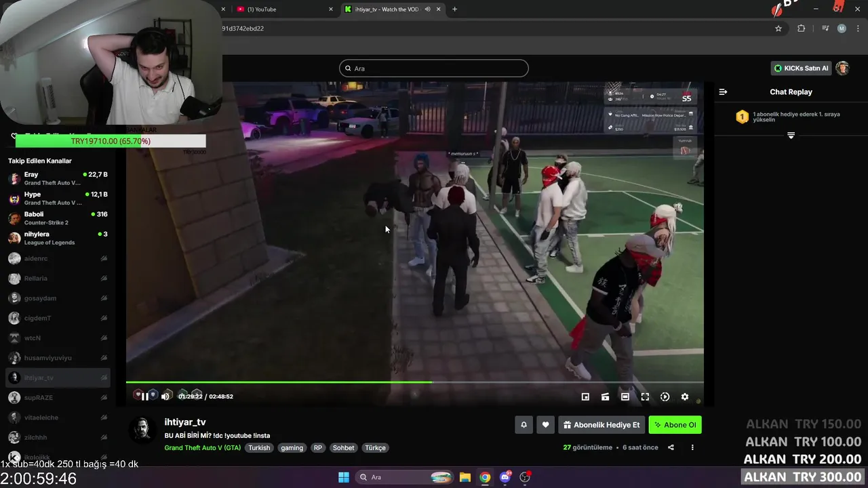Open the Kick user profile avatar menu
Image resolution: width=868 pixels, height=488 pixels.
[x=842, y=68]
